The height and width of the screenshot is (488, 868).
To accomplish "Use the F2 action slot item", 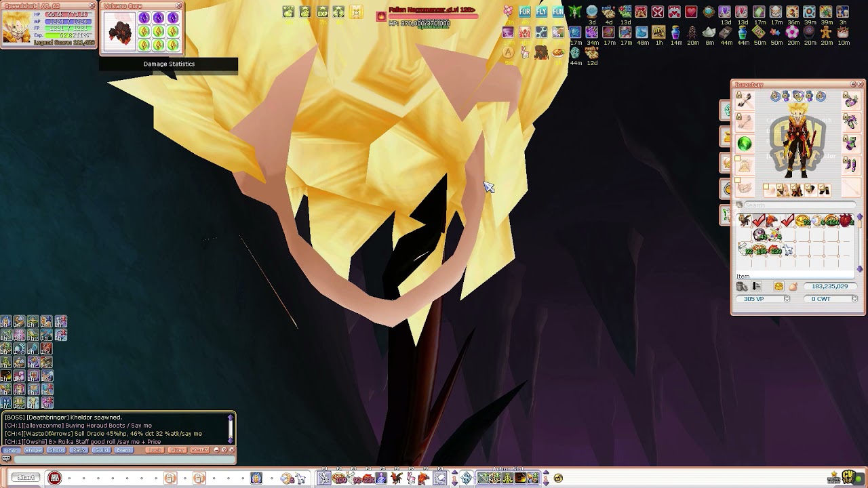I will click(x=339, y=479).
